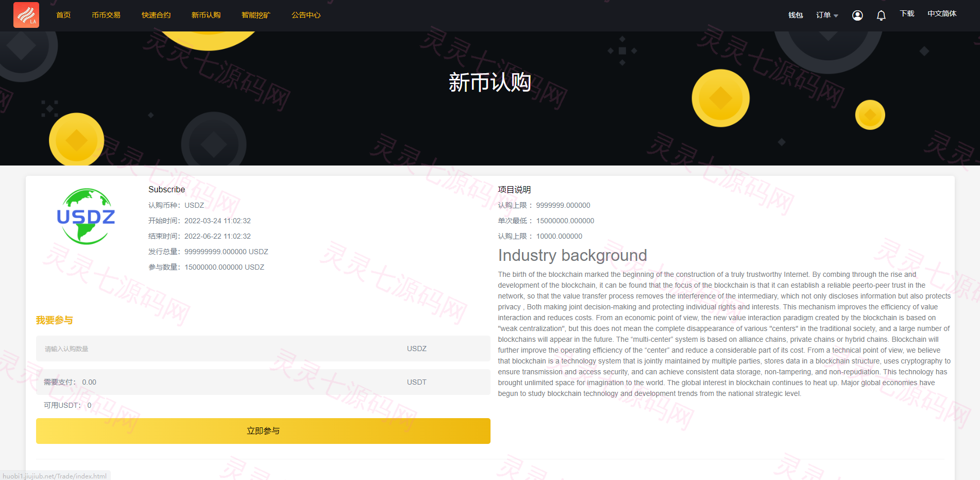
Task: Open 快速合约 contract menu
Action: pos(156,15)
